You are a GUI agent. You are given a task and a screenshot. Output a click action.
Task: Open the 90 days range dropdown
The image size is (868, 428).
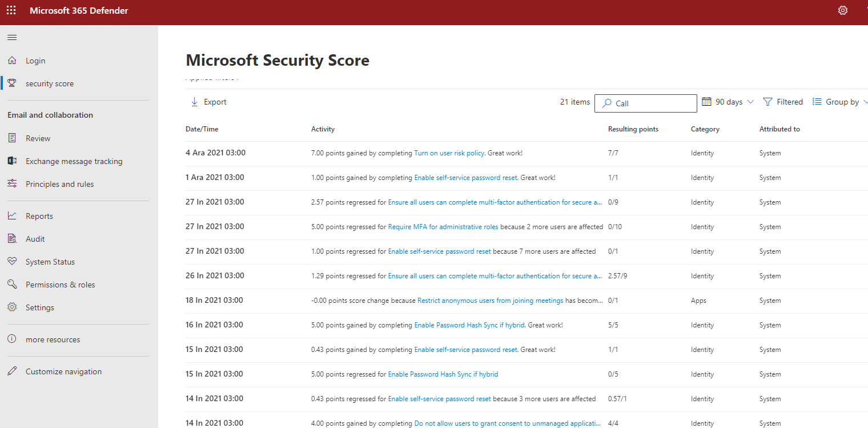[x=728, y=102]
